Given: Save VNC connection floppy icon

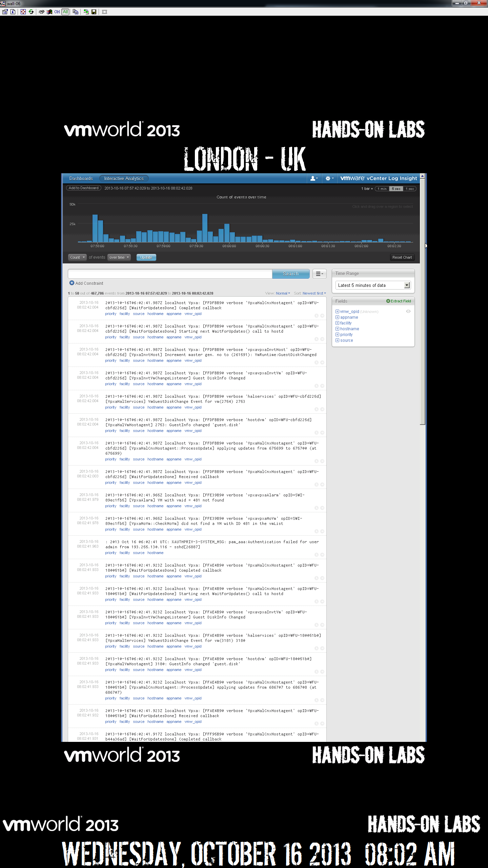Looking at the screenshot, I should tap(94, 12).
